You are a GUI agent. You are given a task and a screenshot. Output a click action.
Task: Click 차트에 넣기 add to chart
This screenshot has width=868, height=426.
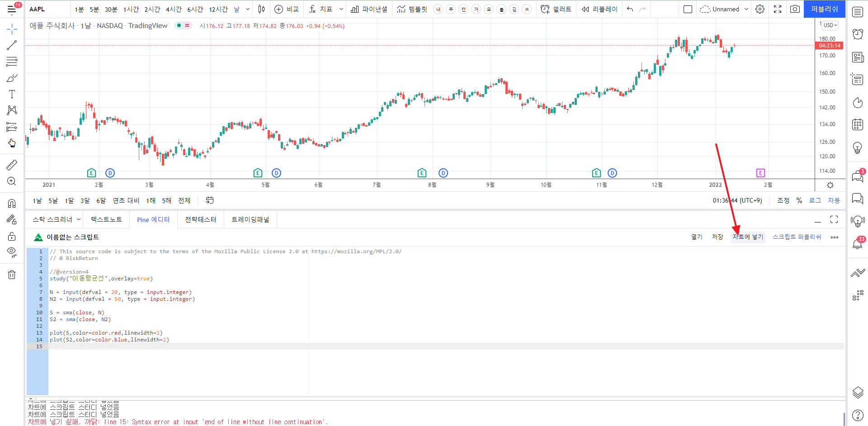point(748,237)
